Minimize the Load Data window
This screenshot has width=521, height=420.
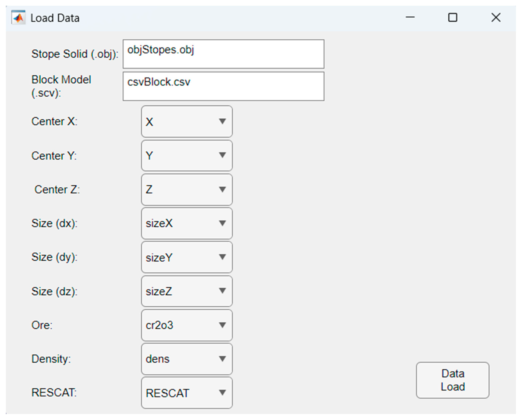click(x=410, y=17)
